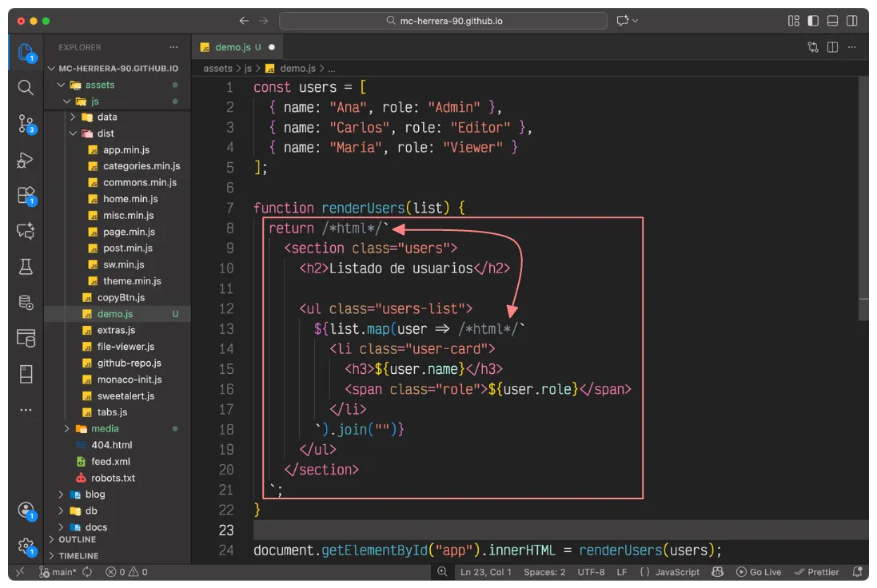Toggle the bottom panel layout button
Image resolution: width=877 pixels, height=588 pixels.
832,21
